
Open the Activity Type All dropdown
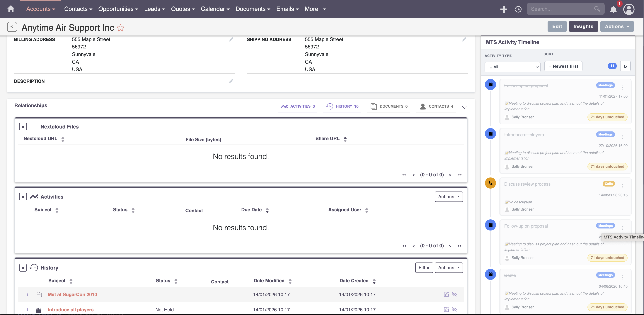(x=512, y=67)
